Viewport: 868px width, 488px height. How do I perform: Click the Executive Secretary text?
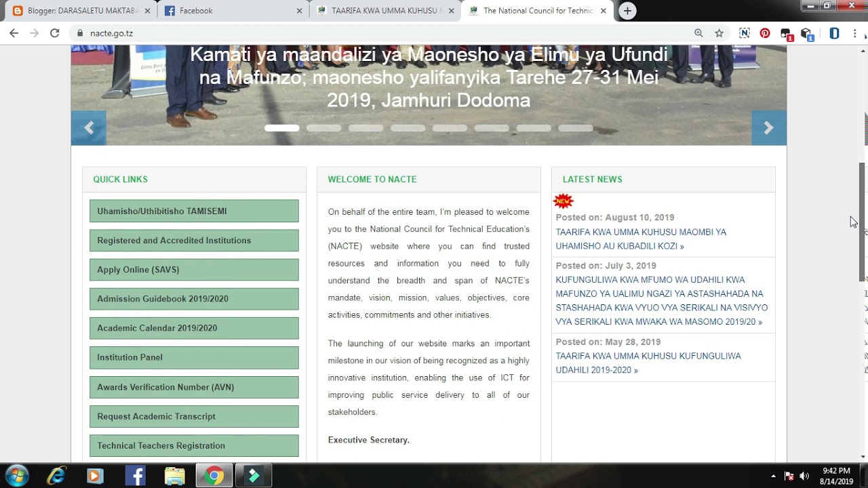tap(368, 440)
